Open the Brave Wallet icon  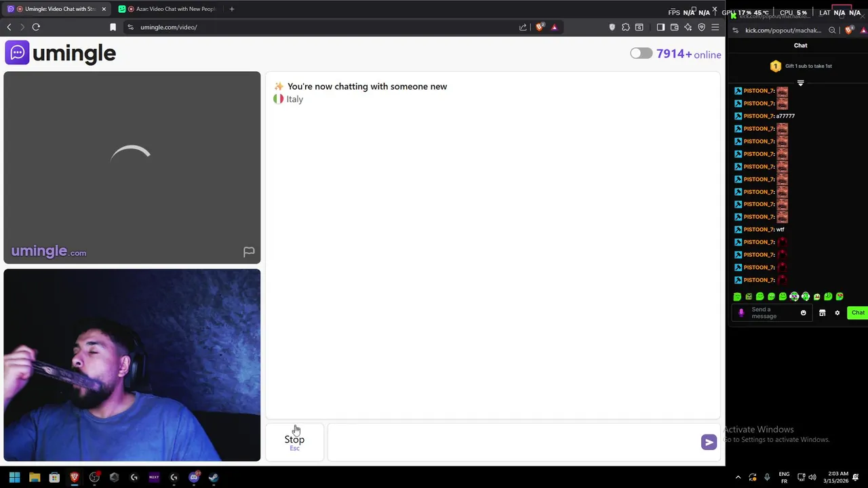pyautogui.click(x=674, y=27)
